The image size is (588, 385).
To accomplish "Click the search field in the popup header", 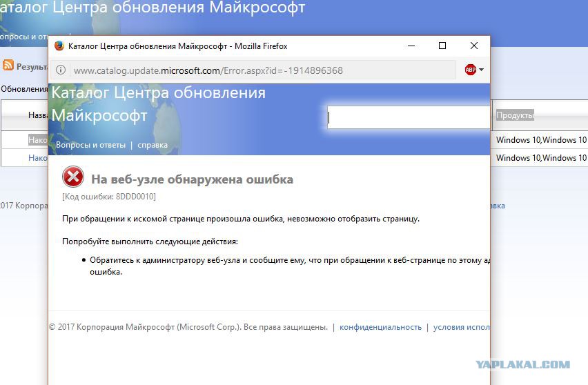I will click(409, 117).
